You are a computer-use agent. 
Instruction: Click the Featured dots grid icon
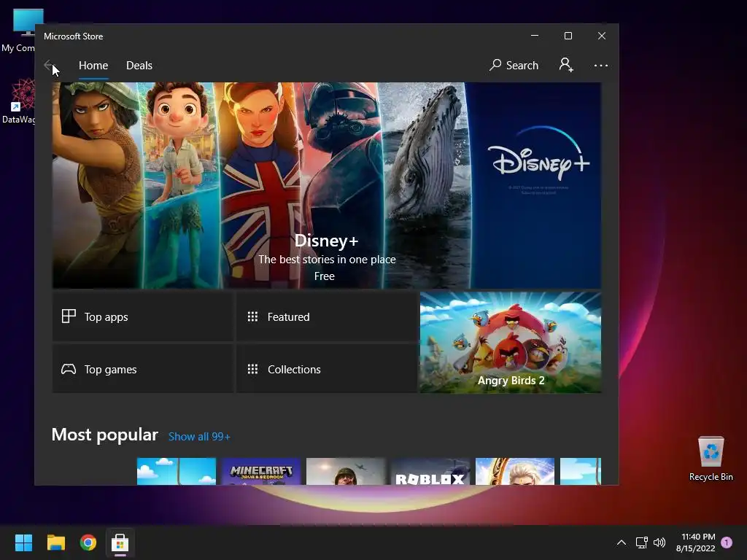point(252,316)
